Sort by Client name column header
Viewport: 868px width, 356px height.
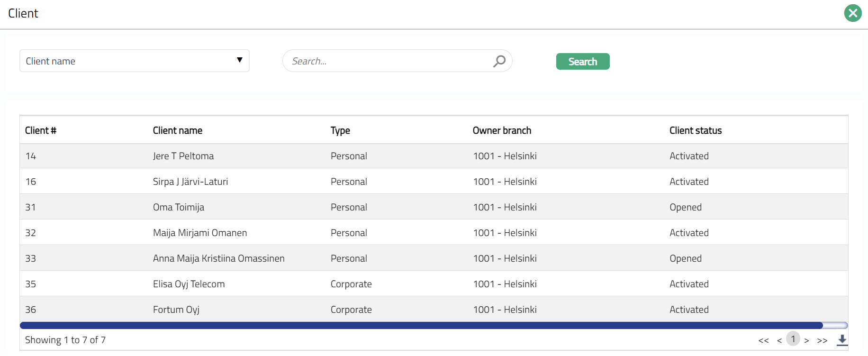point(177,130)
